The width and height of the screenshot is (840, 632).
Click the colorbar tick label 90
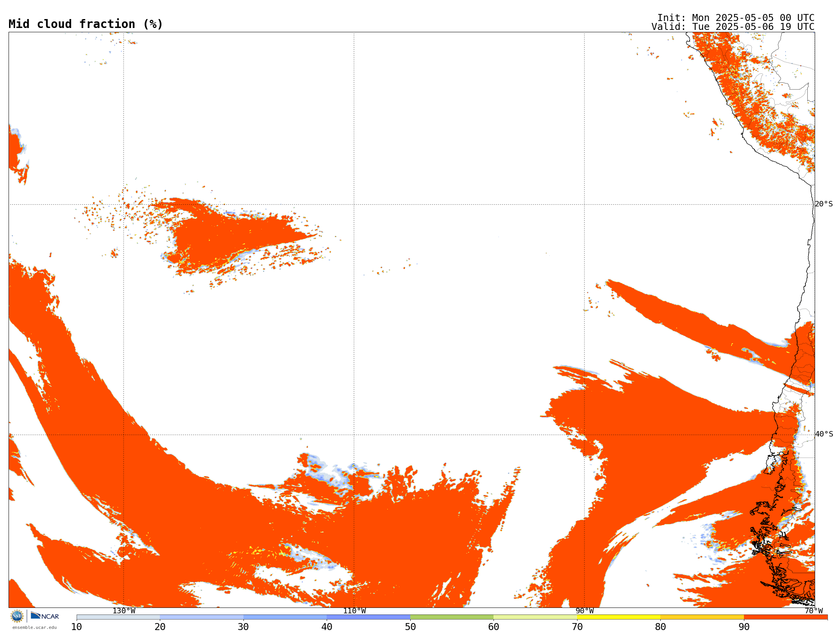tap(744, 627)
